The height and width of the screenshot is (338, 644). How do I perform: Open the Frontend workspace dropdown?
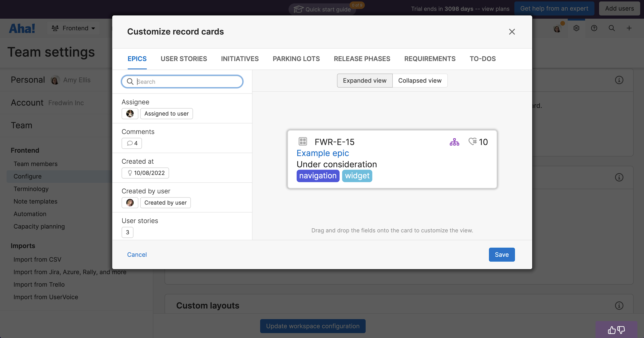coord(73,28)
